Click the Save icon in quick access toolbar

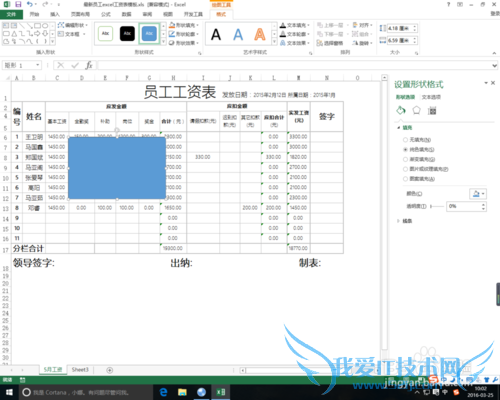pos(18,4)
